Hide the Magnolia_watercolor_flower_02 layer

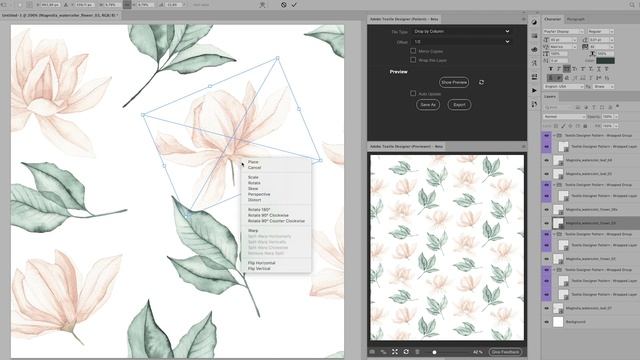coord(547,259)
